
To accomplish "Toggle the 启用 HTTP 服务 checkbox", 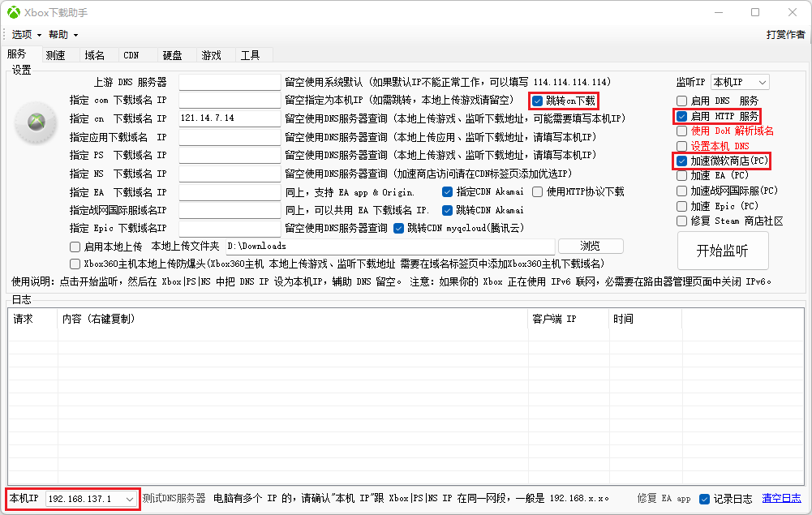I will [682, 117].
